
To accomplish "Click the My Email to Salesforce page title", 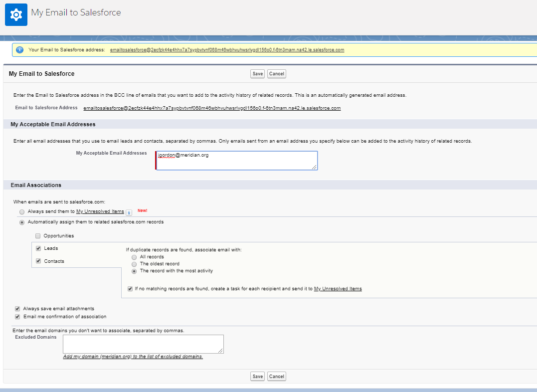I will (76, 12).
